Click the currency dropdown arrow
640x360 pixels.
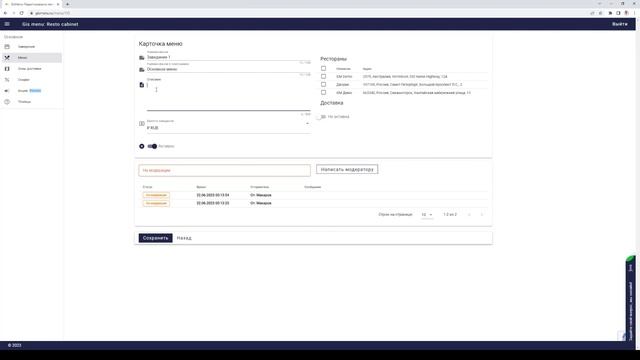point(307,124)
